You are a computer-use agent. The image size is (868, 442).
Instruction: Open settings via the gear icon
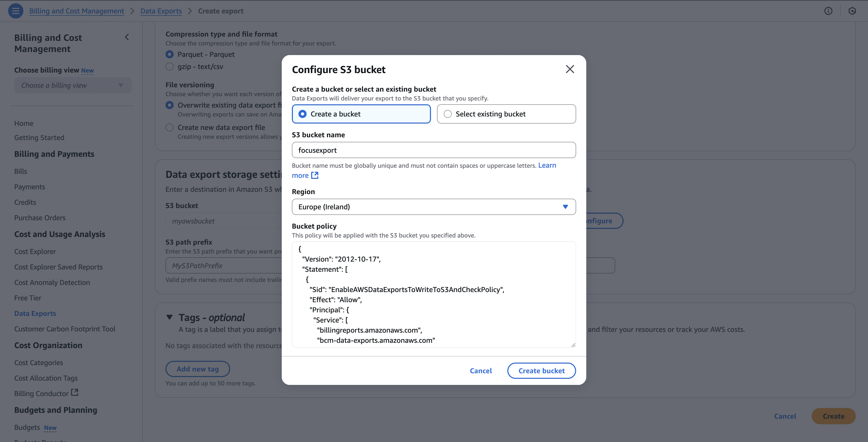coord(852,11)
